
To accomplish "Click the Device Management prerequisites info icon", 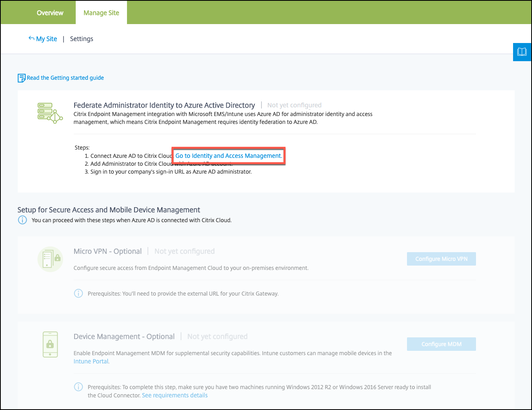I will click(x=78, y=387).
